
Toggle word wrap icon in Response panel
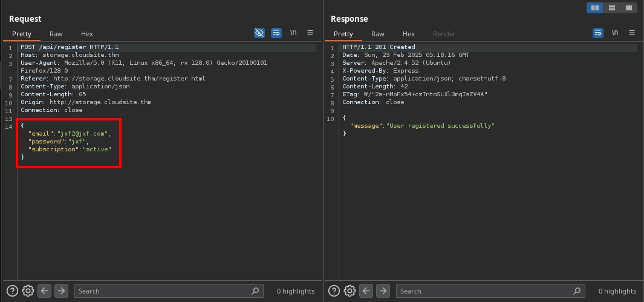[x=598, y=33]
